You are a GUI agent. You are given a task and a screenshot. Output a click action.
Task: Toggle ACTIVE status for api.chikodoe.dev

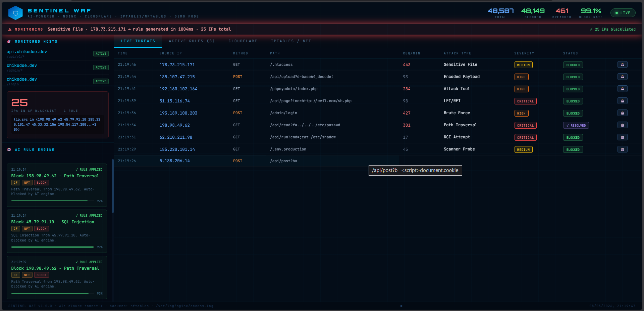pos(101,54)
